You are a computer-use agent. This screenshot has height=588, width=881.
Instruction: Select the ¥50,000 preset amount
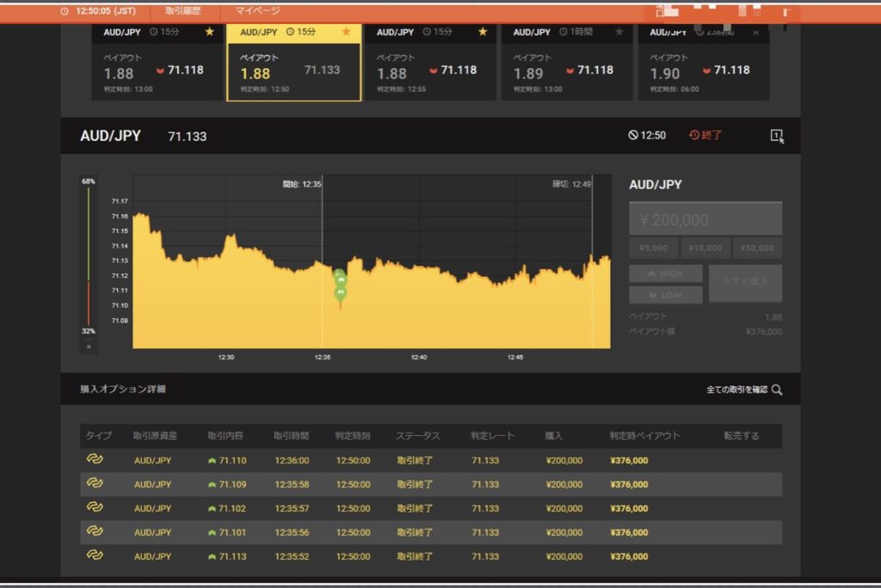coord(757,248)
